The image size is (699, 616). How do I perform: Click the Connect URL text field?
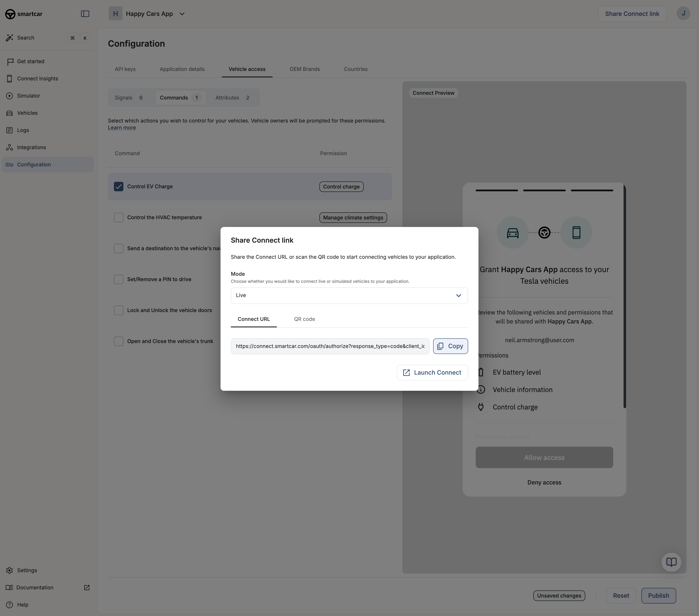click(x=330, y=346)
